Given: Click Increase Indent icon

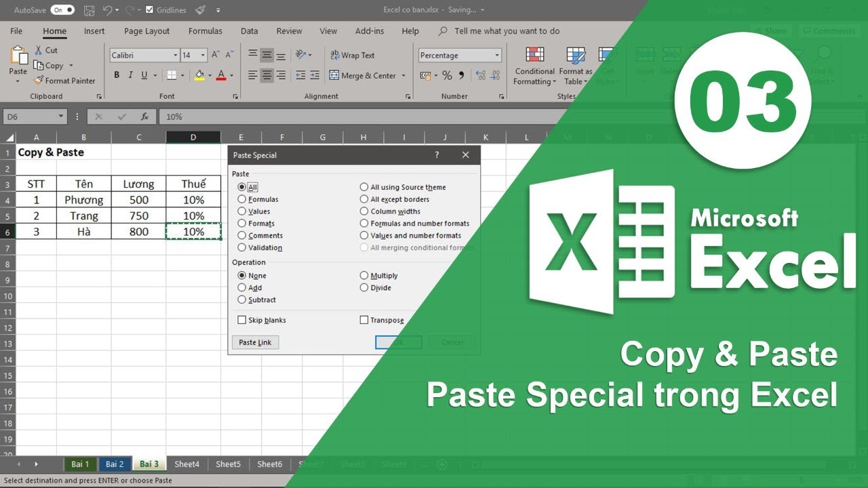Looking at the screenshot, I should 315,75.
